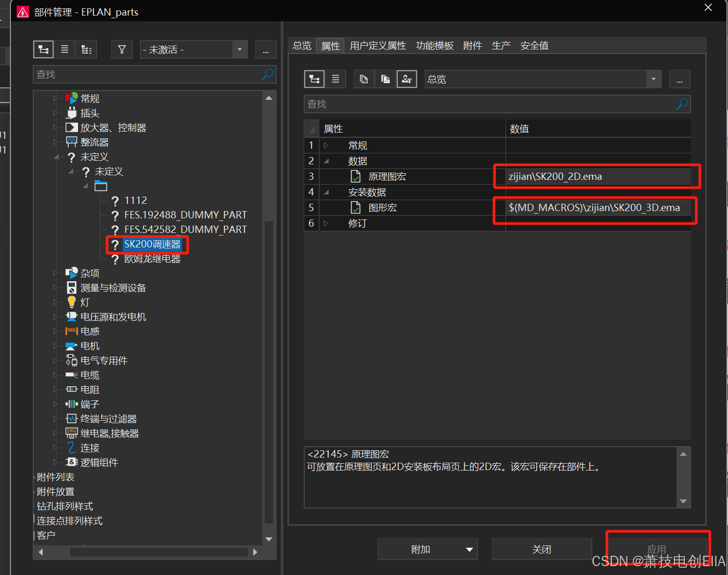Expand the 修订 property row
This screenshot has width=728, height=575.
[326, 224]
